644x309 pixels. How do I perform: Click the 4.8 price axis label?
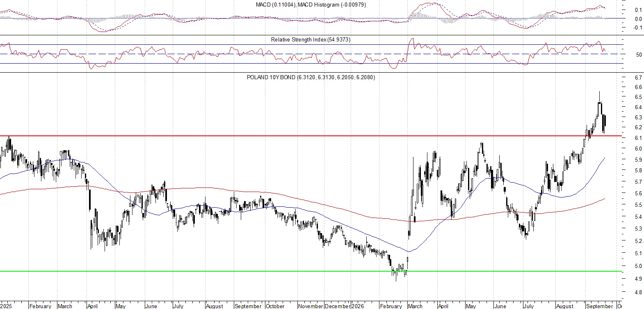click(638, 293)
